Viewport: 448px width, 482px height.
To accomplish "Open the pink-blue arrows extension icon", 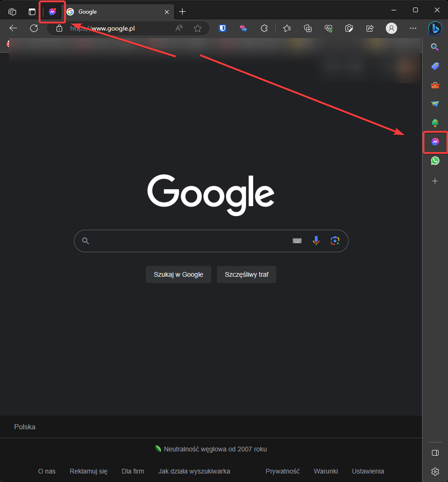I will (x=244, y=28).
